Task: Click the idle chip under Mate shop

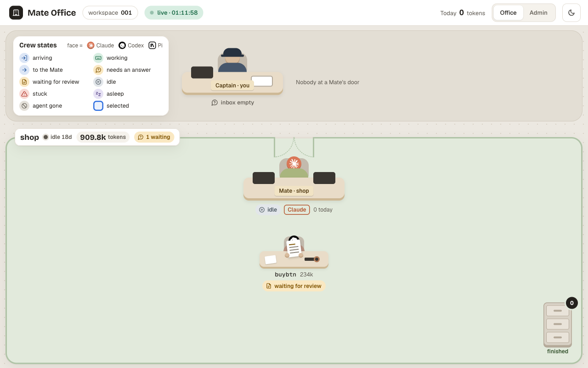Action: 268,210
